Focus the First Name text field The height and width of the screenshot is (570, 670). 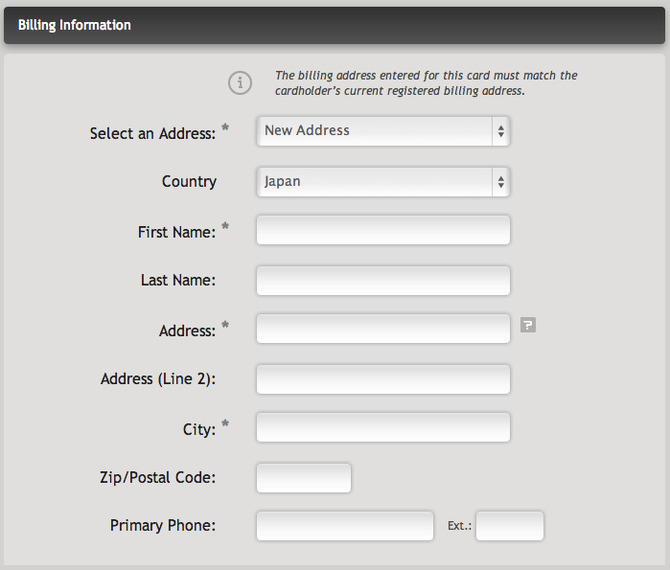[x=383, y=230]
